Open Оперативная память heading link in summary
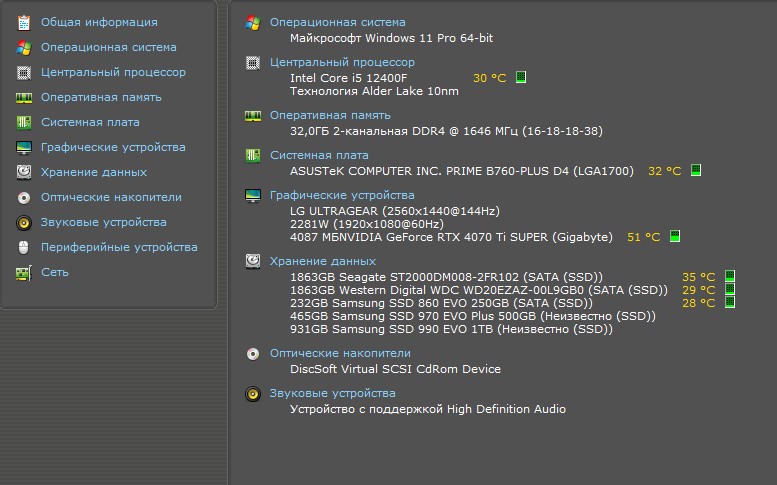777x485 pixels. point(330,115)
